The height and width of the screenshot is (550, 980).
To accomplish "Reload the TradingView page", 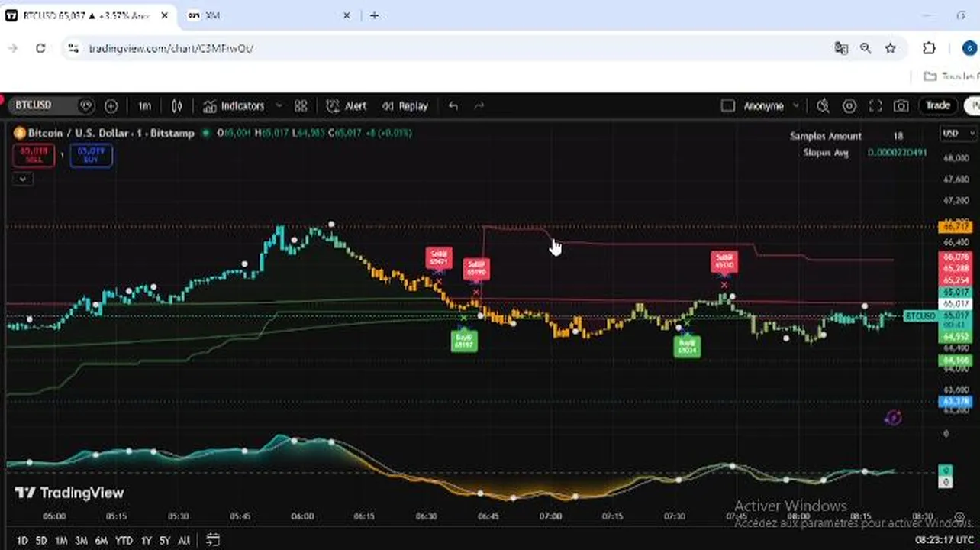I will [x=40, y=48].
